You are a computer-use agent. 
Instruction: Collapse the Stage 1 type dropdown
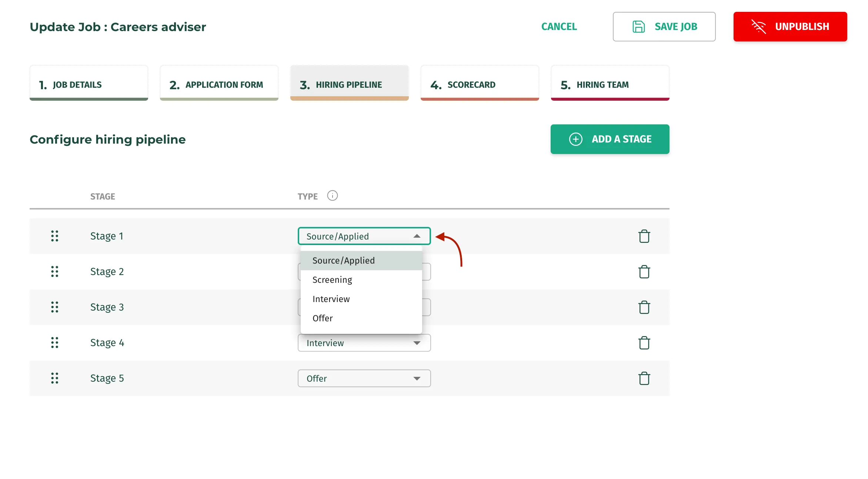364,236
